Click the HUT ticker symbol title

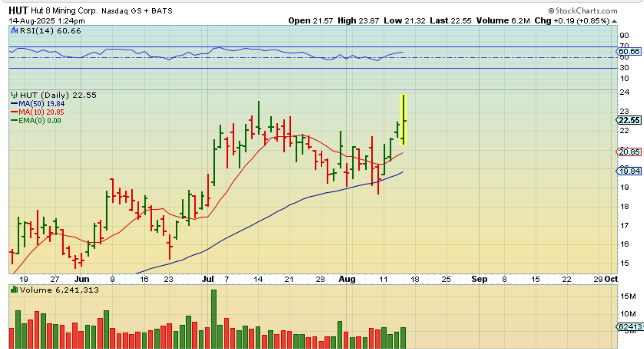18,11
